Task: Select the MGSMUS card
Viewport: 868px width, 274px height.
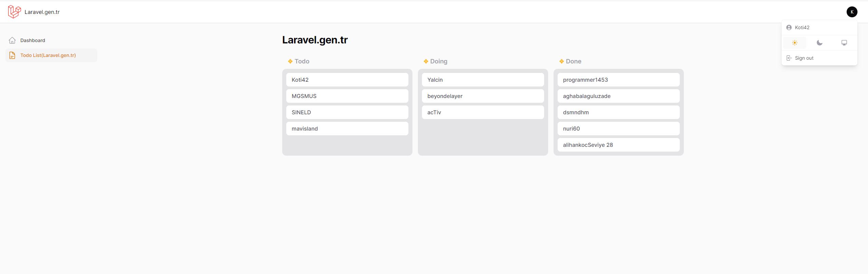Action: [347, 96]
